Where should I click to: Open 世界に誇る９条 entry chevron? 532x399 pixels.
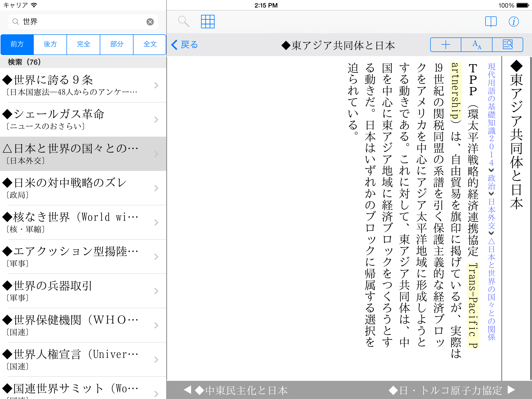(x=156, y=85)
